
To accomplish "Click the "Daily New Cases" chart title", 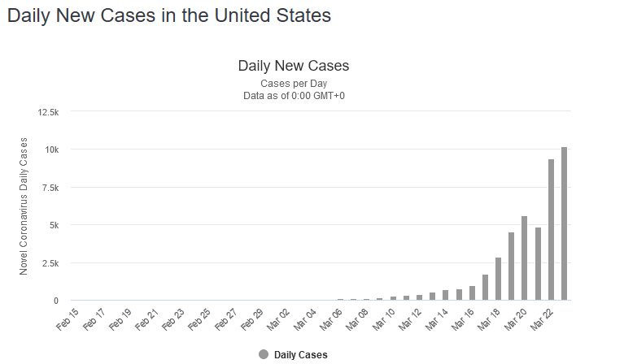I will tap(293, 65).
